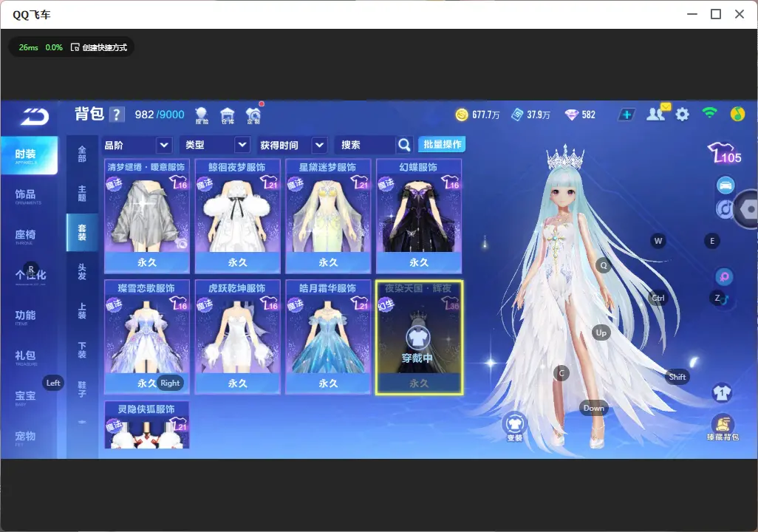Click the 677.7万 gold amount
Viewport: 758px width, 532px height.
coord(486,115)
